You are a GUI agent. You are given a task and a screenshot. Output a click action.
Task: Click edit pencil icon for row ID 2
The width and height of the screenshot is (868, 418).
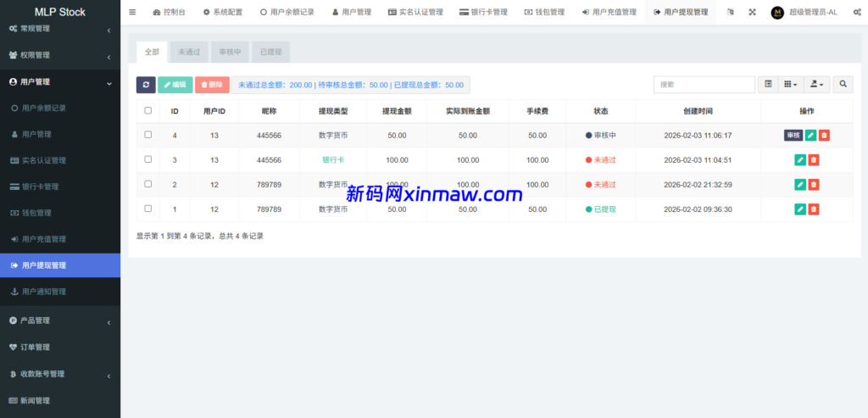coord(800,184)
